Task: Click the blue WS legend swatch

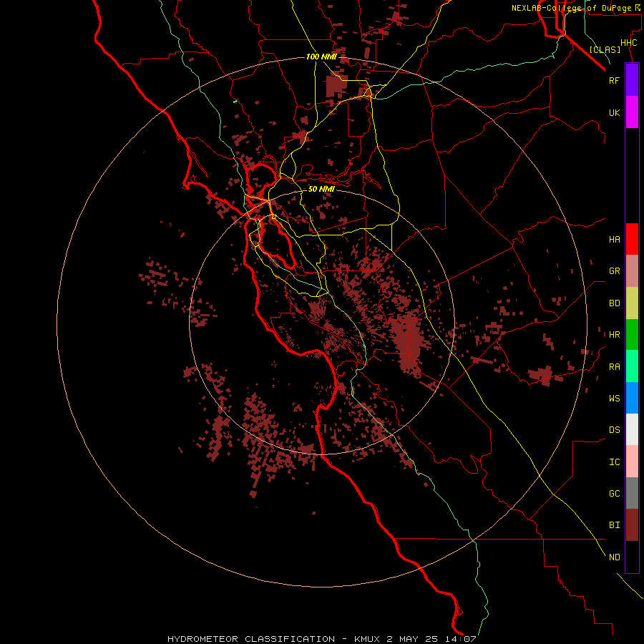Action: [632, 398]
